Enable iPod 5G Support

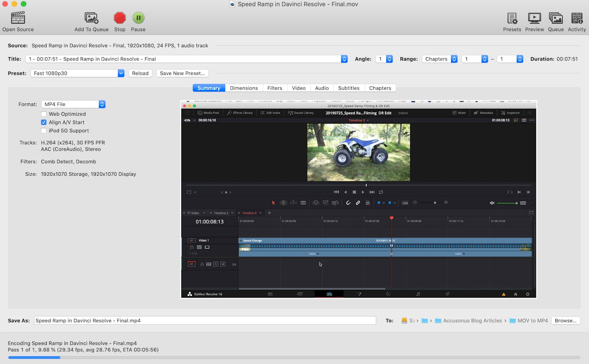(44, 131)
